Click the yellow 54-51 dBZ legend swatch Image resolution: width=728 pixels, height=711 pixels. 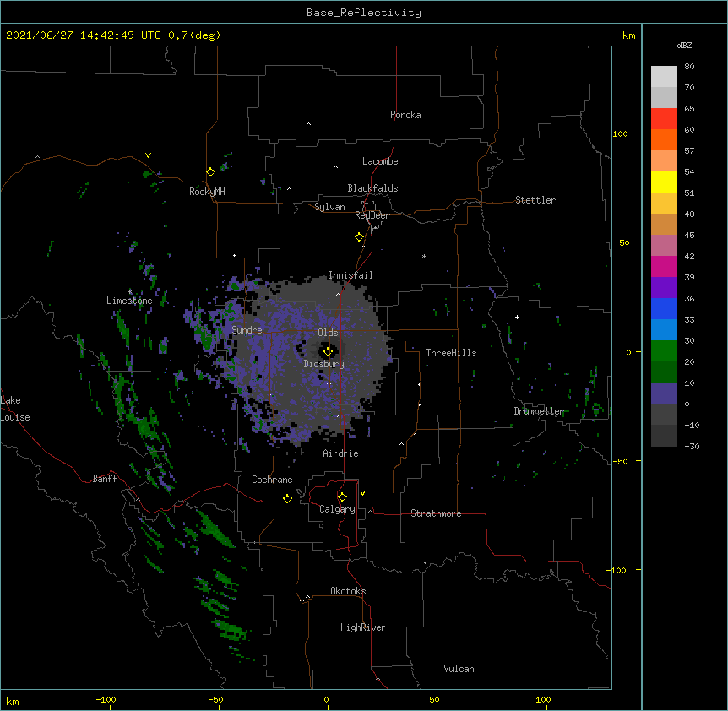(664, 182)
